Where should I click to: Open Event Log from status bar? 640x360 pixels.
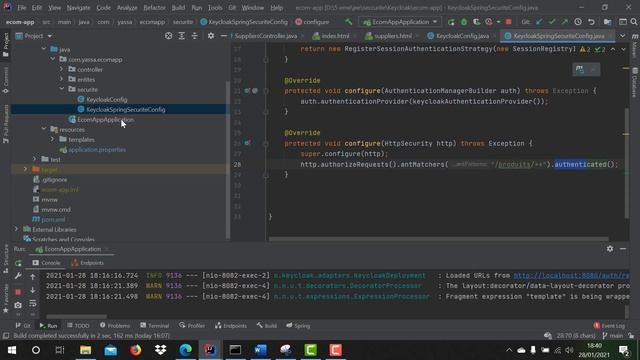pyautogui.click(x=609, y=325)
